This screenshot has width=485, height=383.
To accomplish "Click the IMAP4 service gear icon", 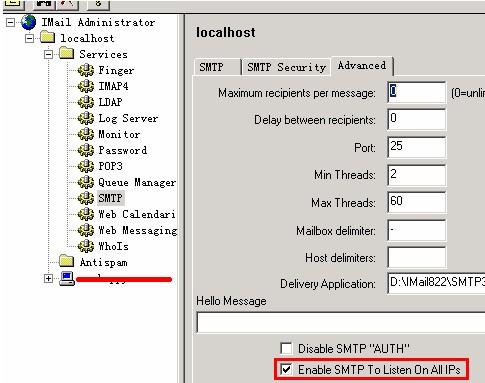I will (x=86, y=86).
